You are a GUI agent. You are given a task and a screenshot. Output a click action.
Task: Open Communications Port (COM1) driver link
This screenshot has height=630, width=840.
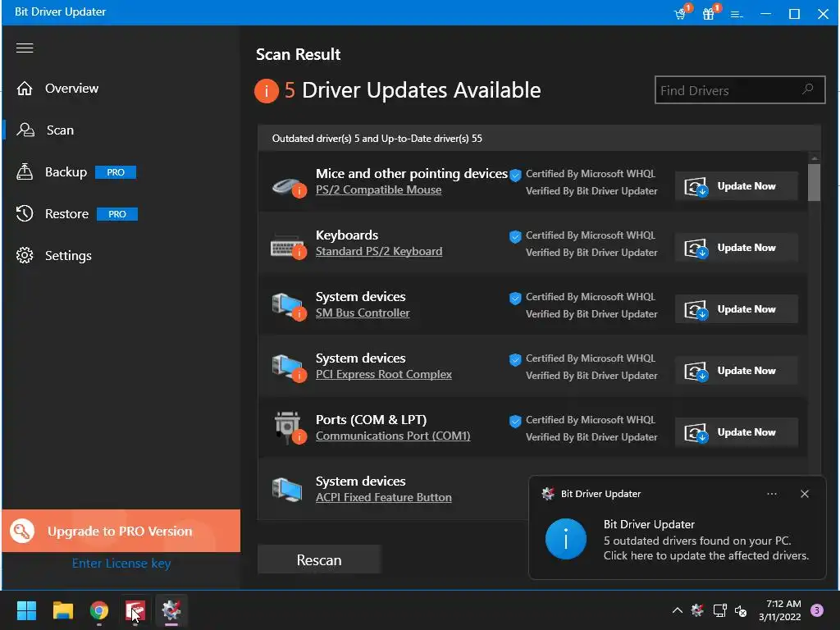click(393, 436)
